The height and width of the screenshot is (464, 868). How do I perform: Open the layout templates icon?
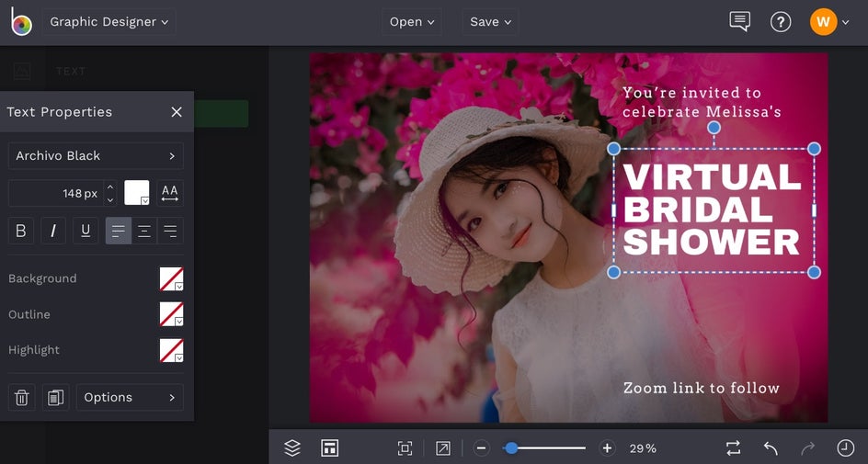[x=330, y=448]
